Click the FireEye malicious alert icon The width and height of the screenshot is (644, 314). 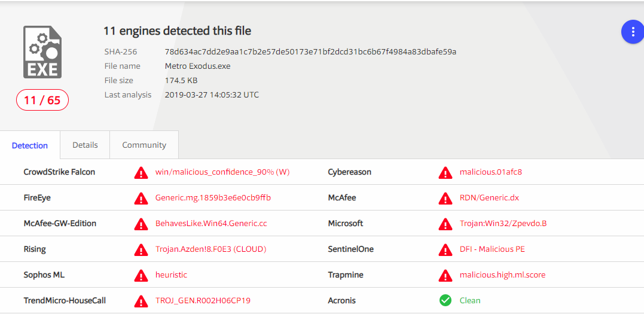point(141,199)
